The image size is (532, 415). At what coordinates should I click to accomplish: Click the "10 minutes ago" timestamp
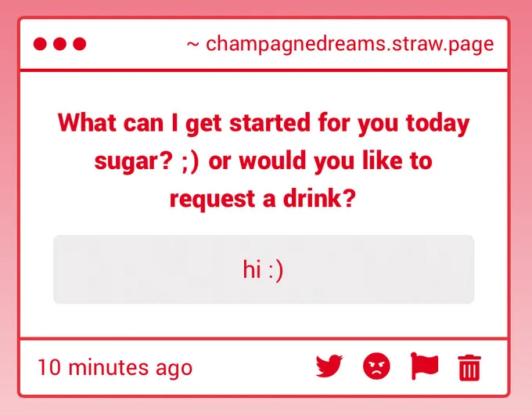click(115, 367)
